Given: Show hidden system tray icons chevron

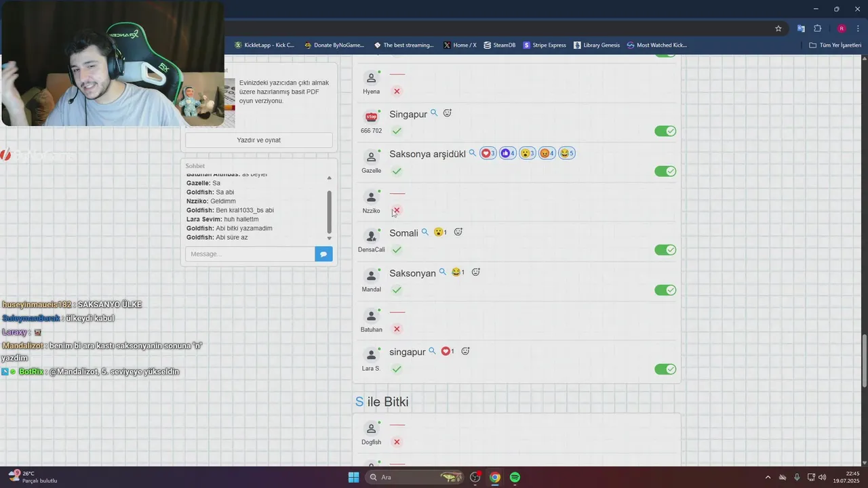Looking at the screenshot, I should (768, 477).
